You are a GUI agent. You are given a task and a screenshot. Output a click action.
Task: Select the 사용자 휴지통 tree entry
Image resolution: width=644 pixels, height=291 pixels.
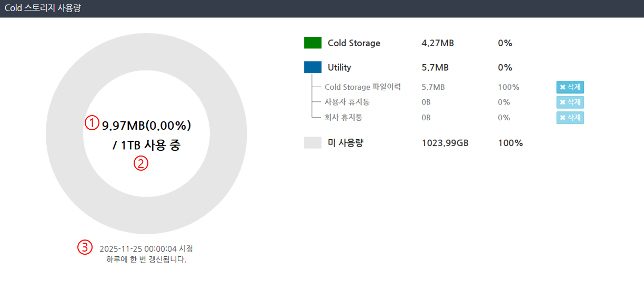347,102
